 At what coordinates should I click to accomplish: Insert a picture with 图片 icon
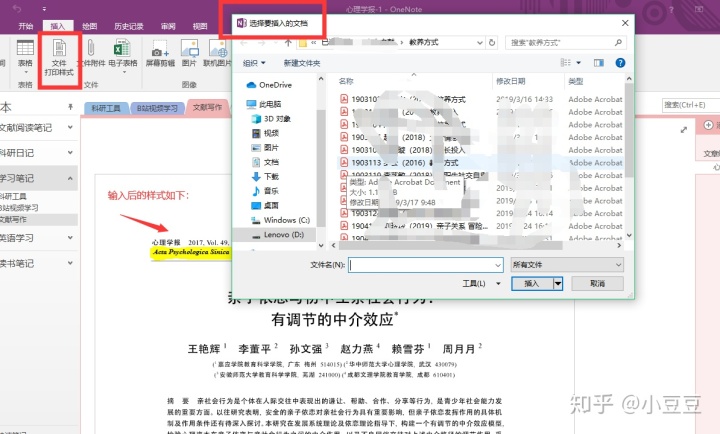point(189,48)
